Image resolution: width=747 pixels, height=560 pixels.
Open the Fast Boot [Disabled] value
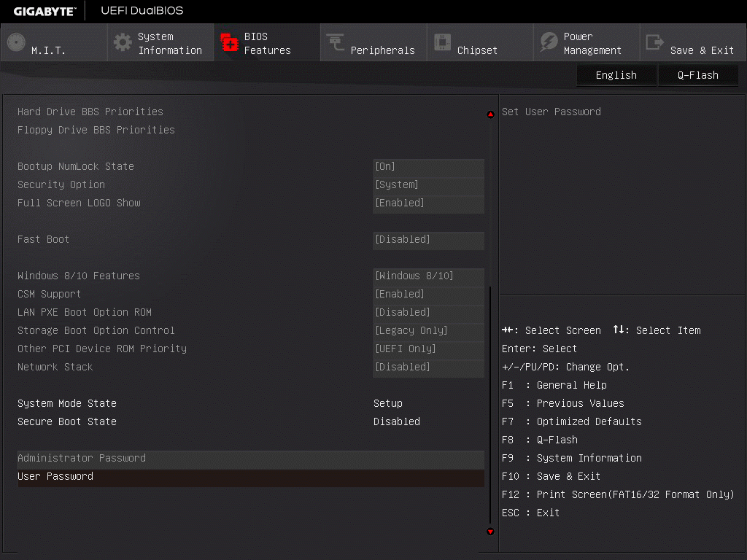tap(429, 239)
